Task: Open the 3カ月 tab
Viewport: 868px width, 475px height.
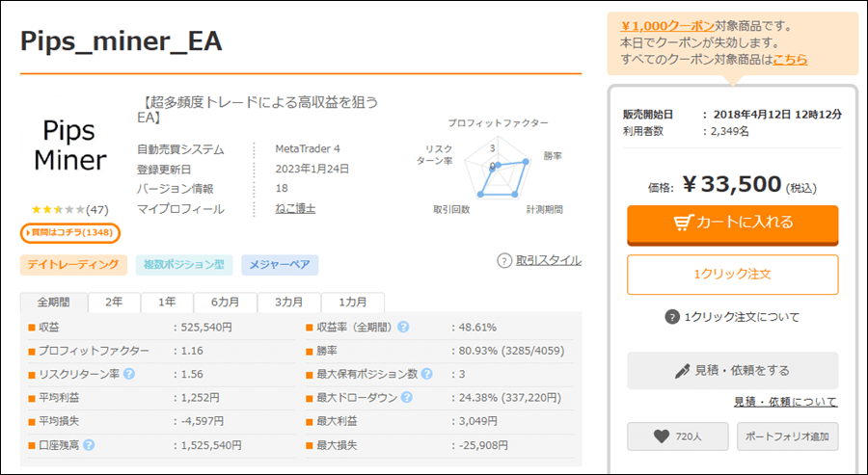Action: [x=289, y=303]
